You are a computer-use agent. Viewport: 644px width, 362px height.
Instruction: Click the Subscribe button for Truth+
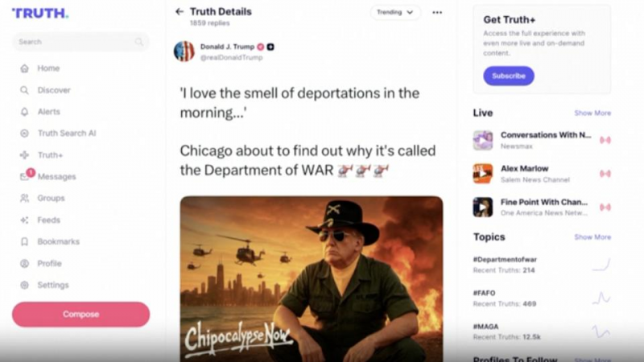[509, 76]
